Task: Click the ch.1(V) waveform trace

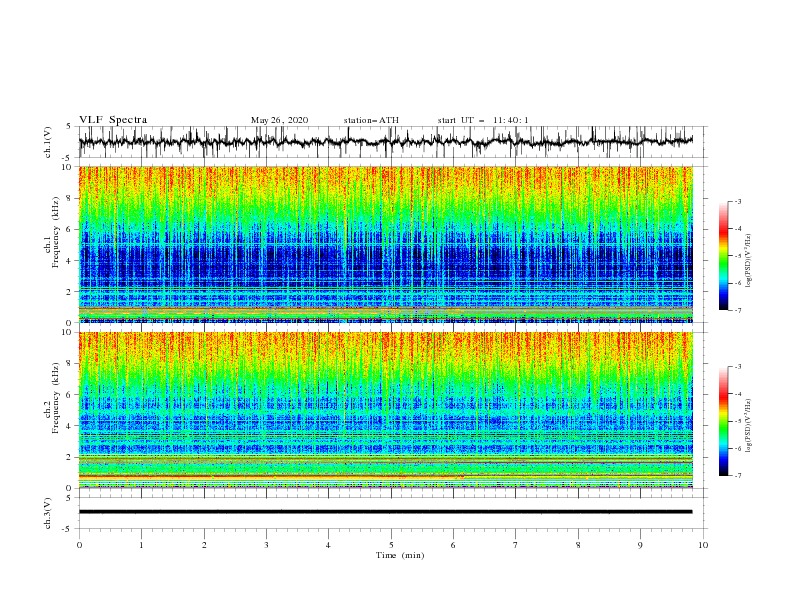Action: pyautogui.click(x=386, y=142)
